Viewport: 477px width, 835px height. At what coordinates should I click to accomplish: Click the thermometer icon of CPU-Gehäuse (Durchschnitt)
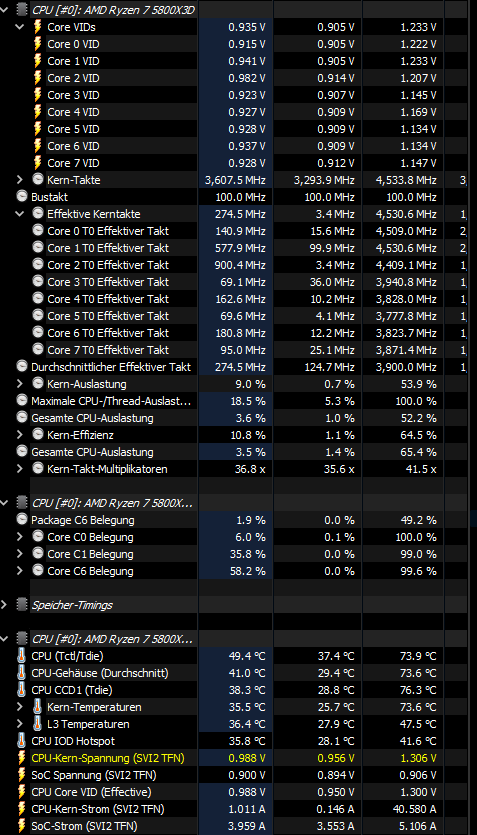coord(22,673)
